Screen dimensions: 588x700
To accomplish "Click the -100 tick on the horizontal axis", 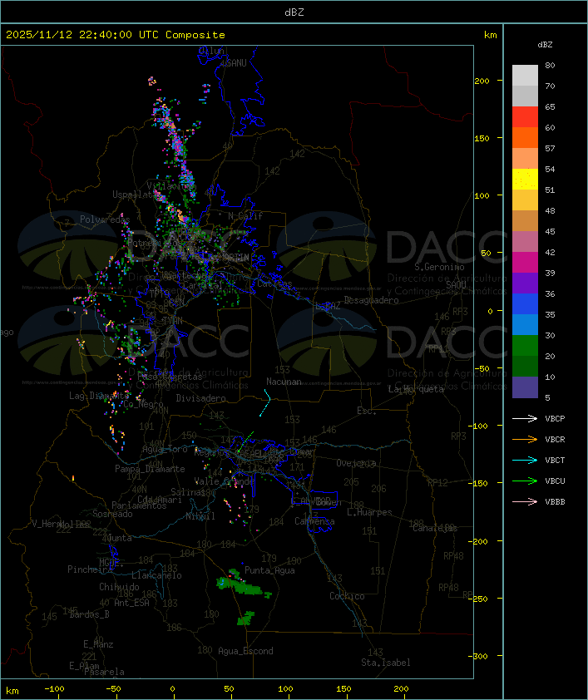I will point(54,689).
